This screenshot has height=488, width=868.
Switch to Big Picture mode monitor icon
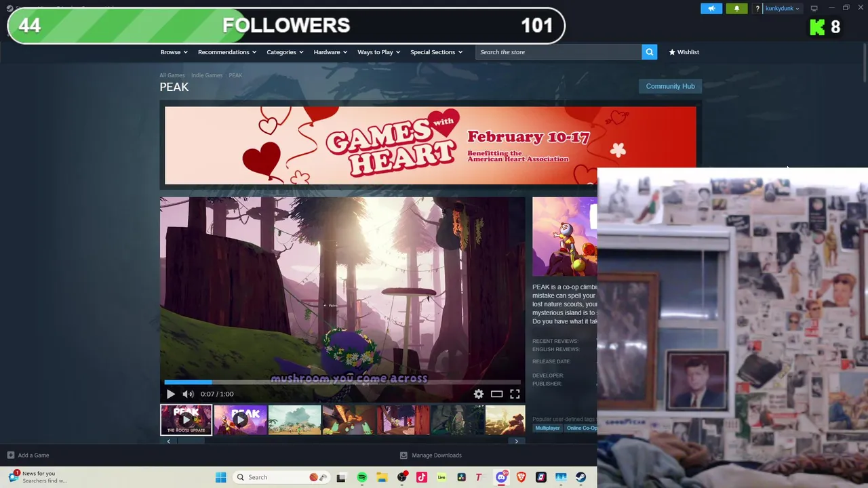pyautogui.click(x=814, y=9)
